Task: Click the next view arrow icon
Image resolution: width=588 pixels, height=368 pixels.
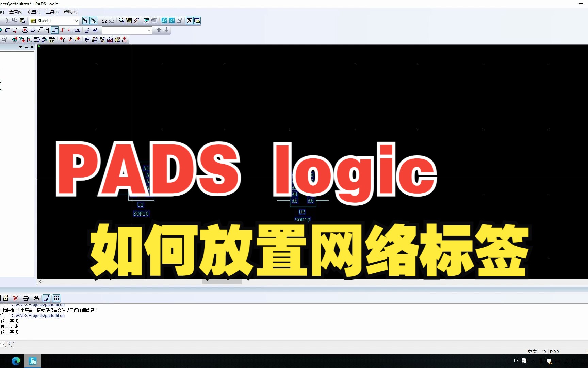Action: 154,20
